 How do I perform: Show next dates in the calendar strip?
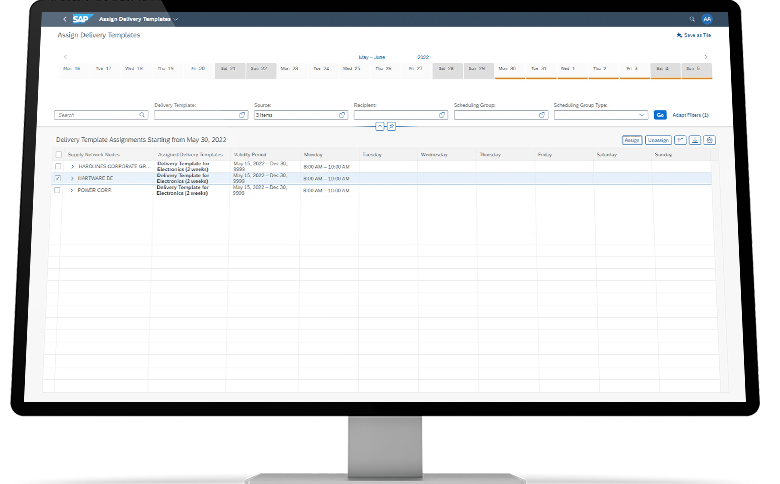706,57
